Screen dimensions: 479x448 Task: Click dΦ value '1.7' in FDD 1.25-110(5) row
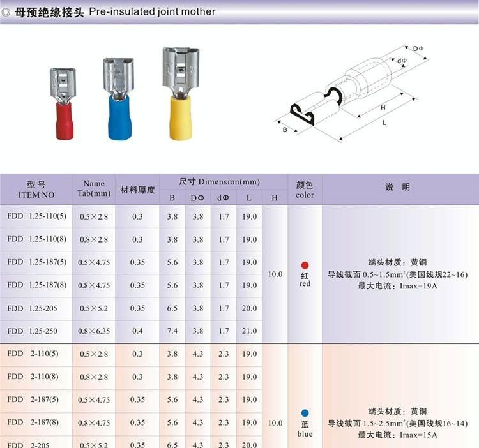click(x=224, y=217)
